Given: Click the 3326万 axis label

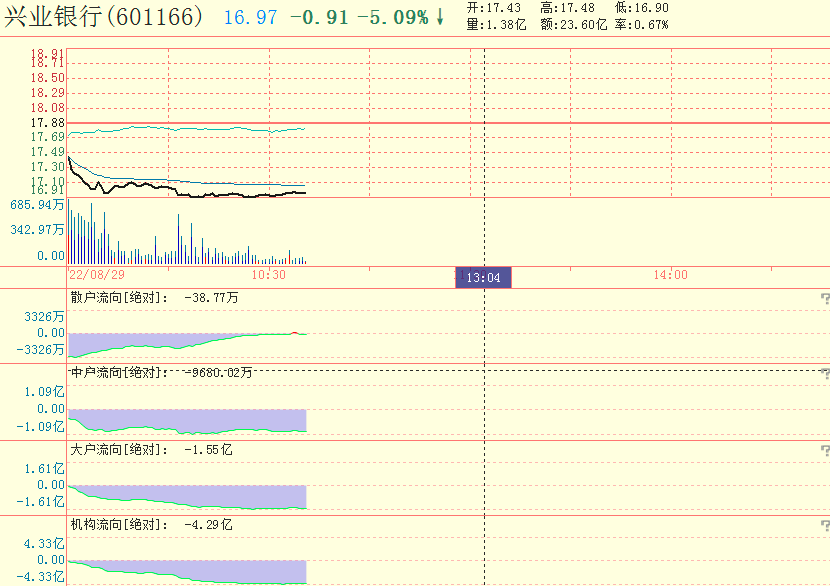Looking at the screenshot, I should coord(44,317).
